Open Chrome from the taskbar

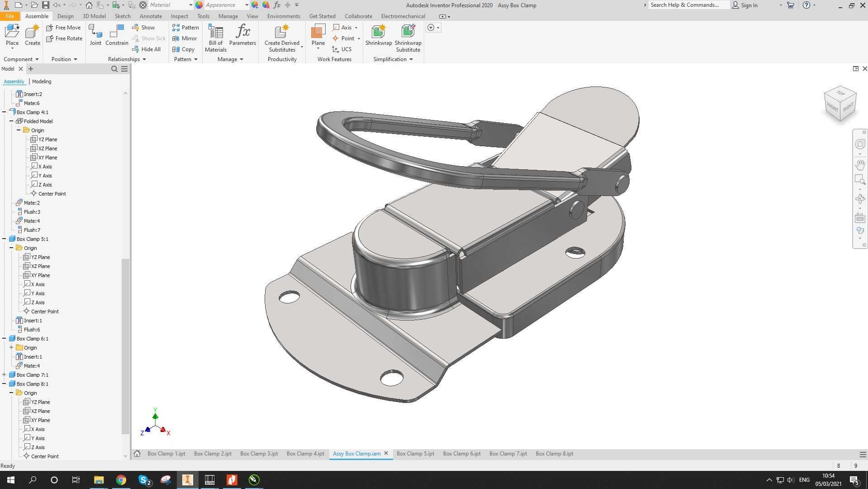coord(121,480)
